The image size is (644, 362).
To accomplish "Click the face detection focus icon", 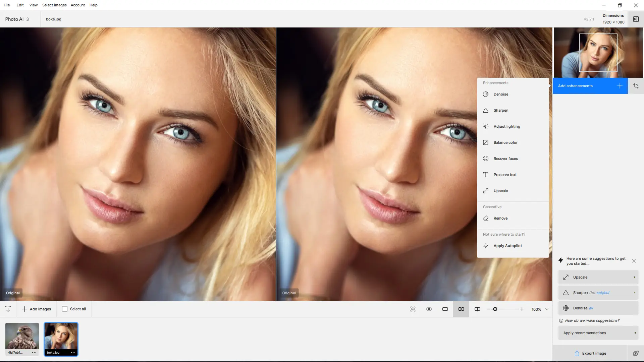I will coord(413,309).
